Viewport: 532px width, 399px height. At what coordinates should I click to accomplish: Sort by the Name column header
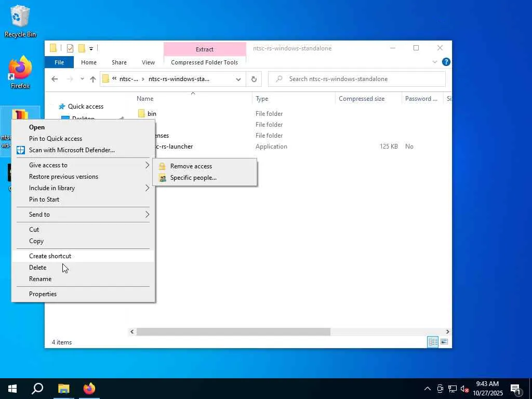tap(193, 99)
